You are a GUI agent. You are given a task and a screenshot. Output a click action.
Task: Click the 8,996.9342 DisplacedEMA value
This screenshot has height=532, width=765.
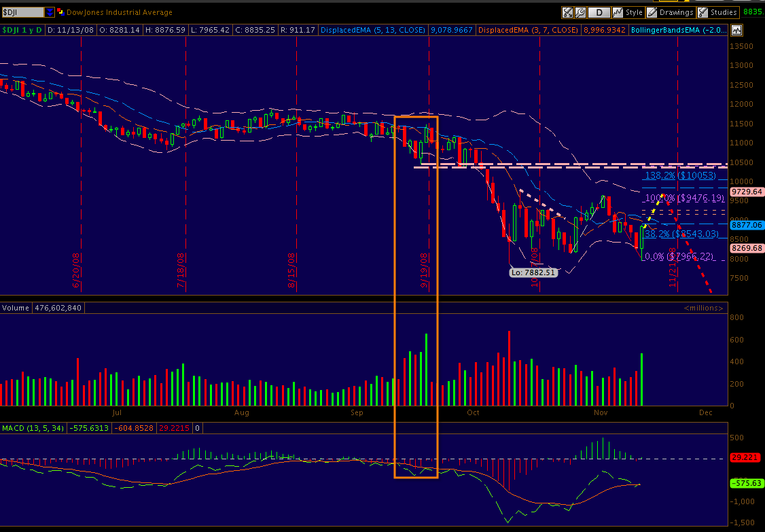604,30
